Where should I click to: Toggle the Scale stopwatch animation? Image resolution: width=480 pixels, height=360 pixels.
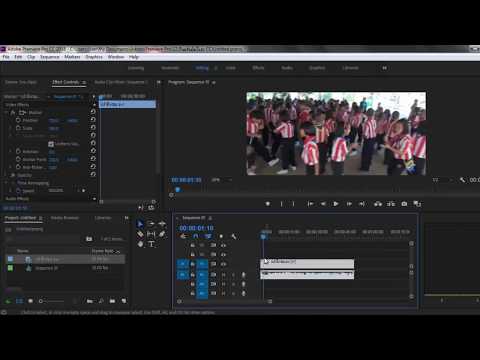(x=18, y=128)
